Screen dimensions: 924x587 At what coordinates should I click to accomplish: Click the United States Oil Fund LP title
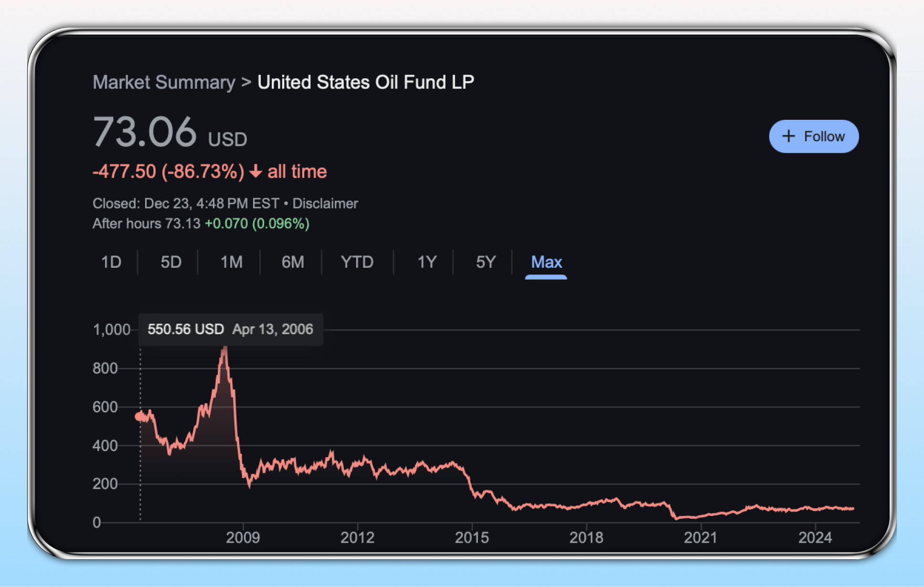pyautogui.click(x=366, y=82)
